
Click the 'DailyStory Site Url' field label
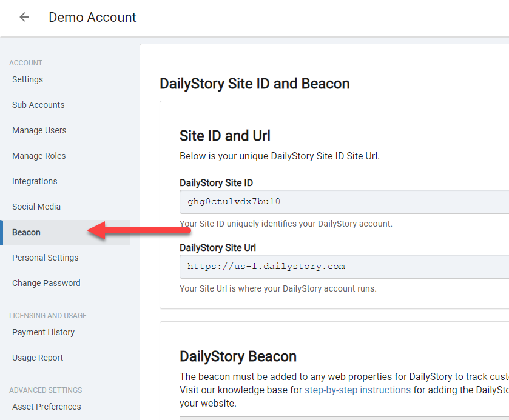click(x=218, y=248)
